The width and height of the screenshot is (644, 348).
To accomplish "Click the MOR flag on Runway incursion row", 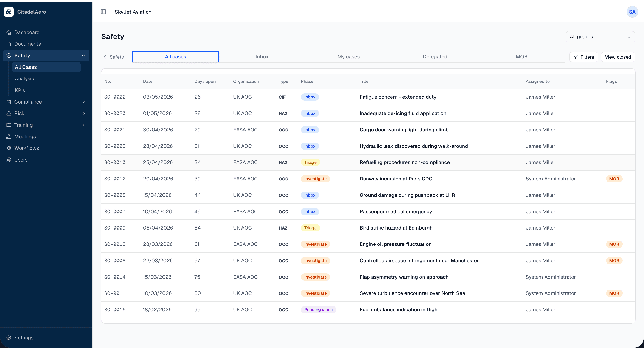I will tap(614, 179).
